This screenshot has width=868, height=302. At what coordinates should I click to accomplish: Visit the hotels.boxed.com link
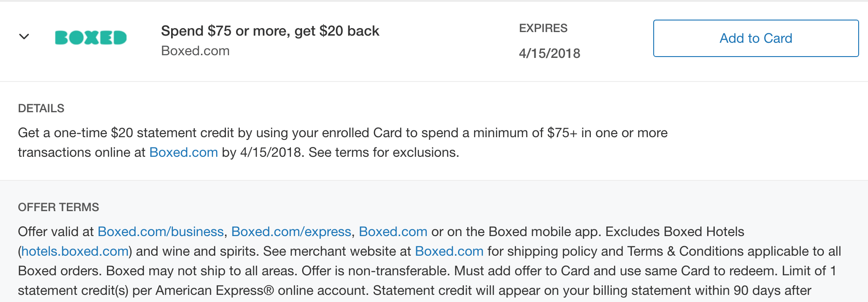point(75,251)
